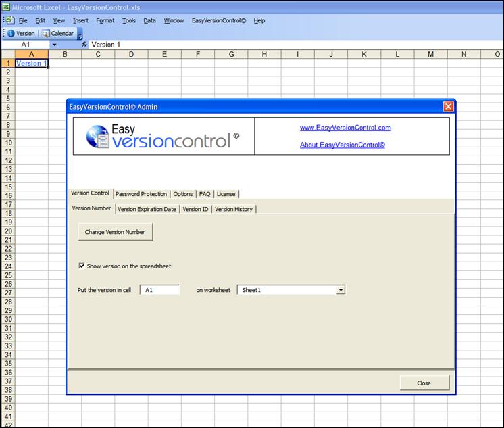Click the Excel workbook icon in menu bar
The width and height of the screenshot is (504, 428).
point(10,20)
